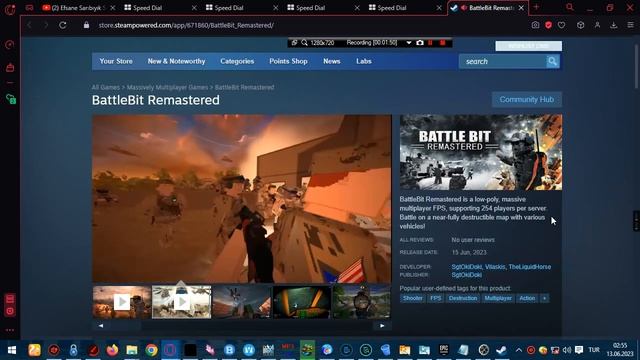Open New & Noteworthy menu
Screen dimensions: 640x360
[x=176, y=61]
